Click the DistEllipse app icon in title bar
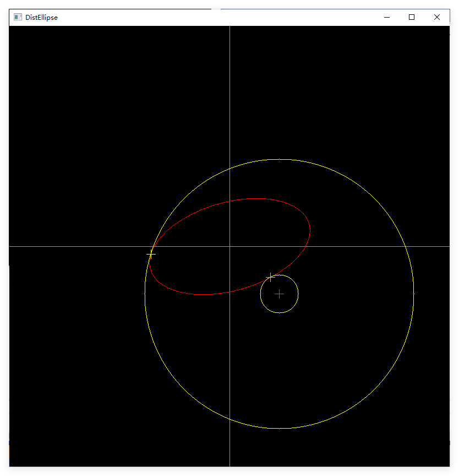The image size is (459, 476). (x=18, y=17)
